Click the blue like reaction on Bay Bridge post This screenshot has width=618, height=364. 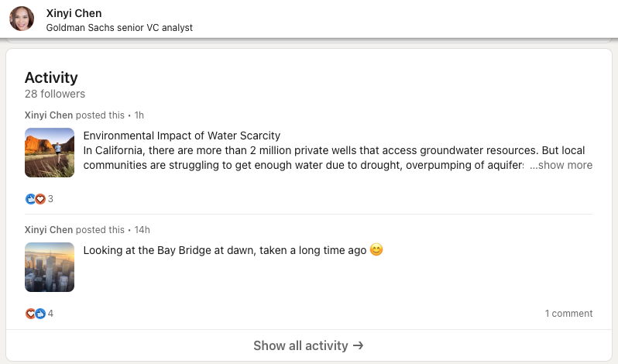(40, 314)
